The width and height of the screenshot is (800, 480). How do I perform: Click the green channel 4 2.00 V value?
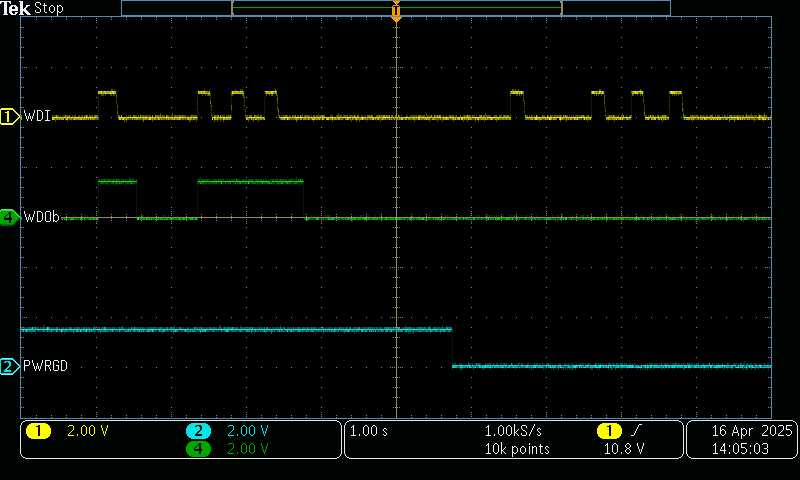point(247,449)
